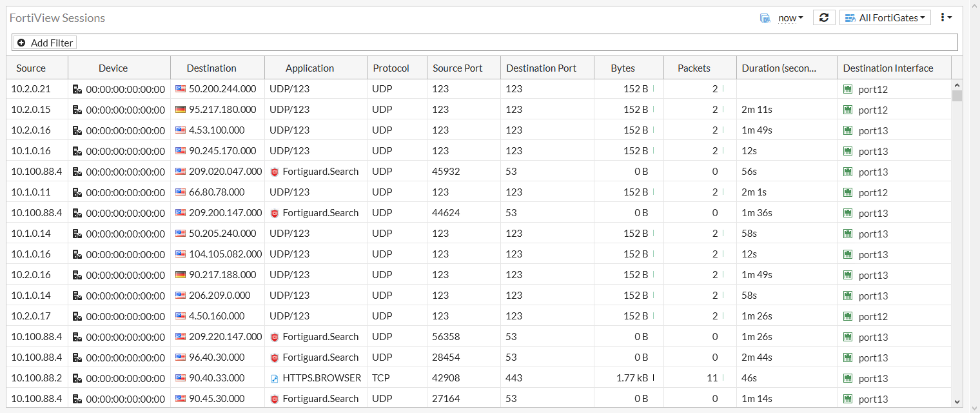Click the device icon next to a MAC address
This screenshot has height=413, width=980.
coord(78,88)
